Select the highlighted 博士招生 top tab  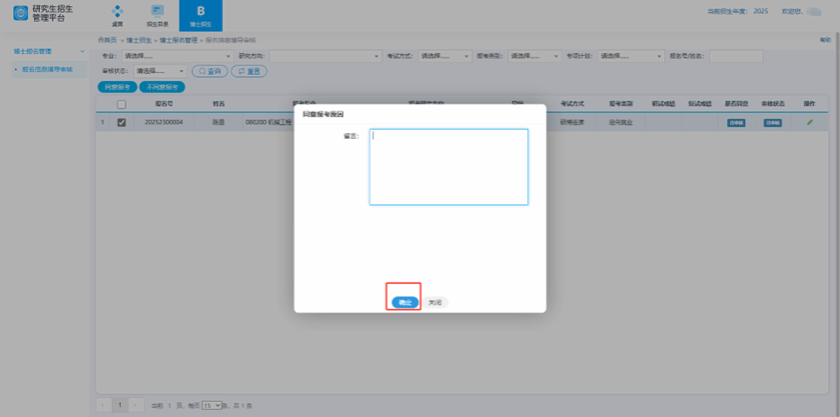coord(200,14)
